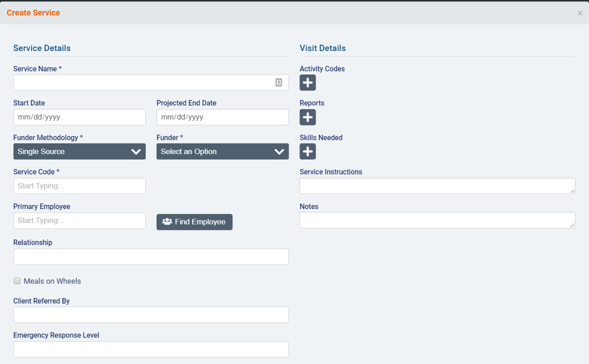Select the Relationship input field
Viewport: 589px width, 364px height.
[151, 256]
